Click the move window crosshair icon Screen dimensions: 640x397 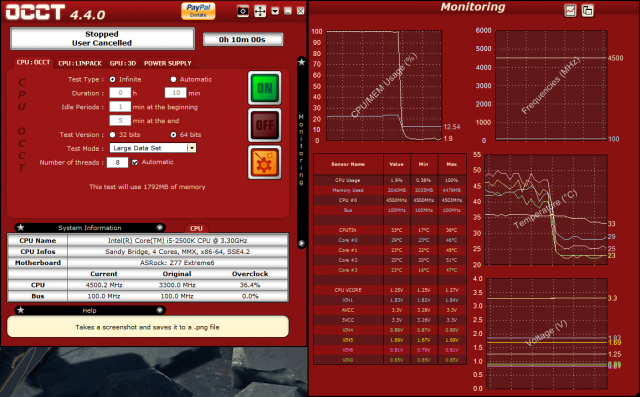click(x=260, y=11)
